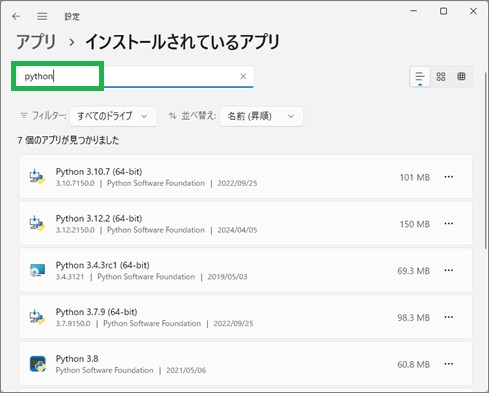The height and width of the screenshot is (393, 489).
Task: Switch to grid view layout
Action: click(441, 77)
